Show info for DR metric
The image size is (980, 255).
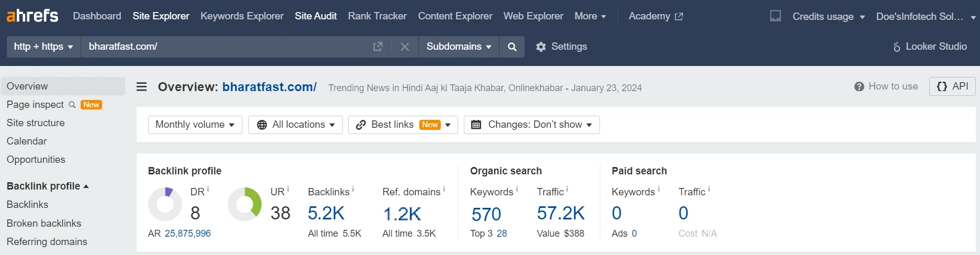tap(208, 189)
